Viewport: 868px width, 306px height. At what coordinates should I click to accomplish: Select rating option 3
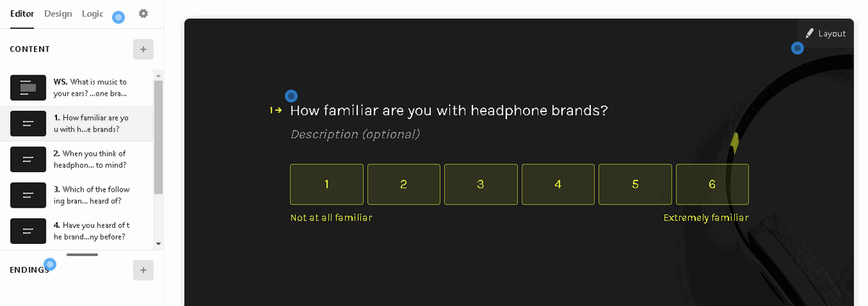(480, 184)
